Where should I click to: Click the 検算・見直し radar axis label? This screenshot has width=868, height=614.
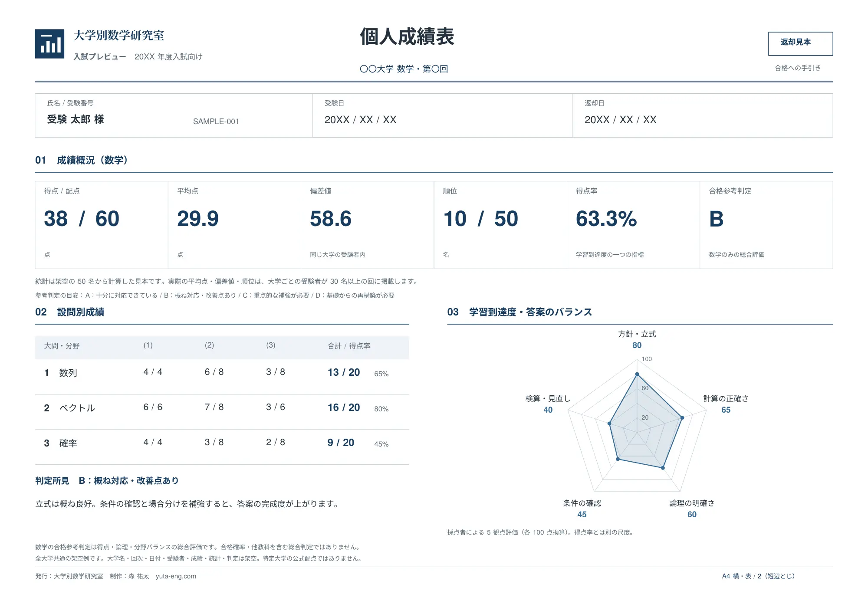(x=548, y=398)
